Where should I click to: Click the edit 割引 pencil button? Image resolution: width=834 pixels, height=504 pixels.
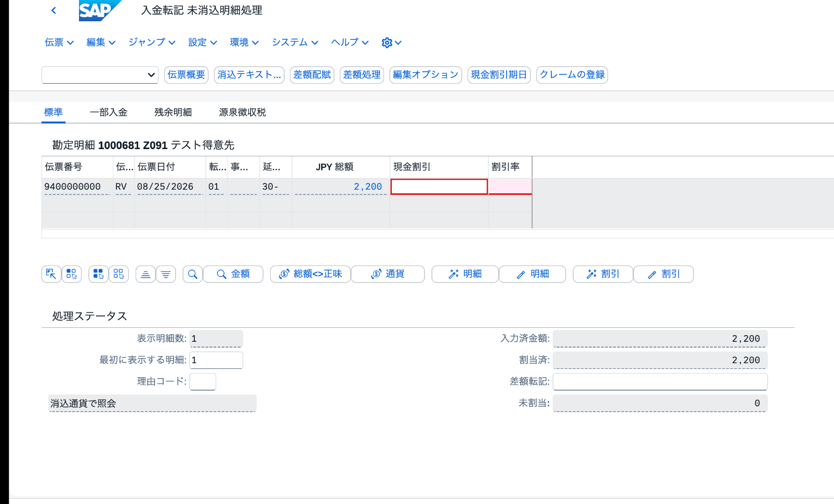pyautogui.click(x=664, y=274)
